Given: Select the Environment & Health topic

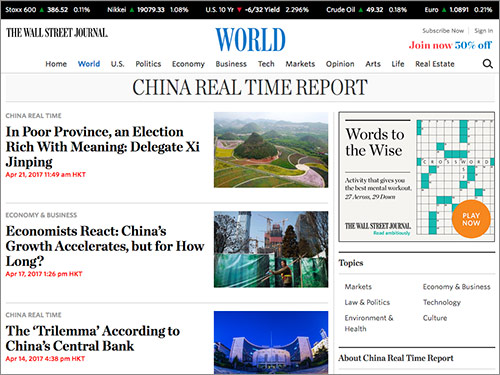Looking at the screenshot, I should coord(369,323).
